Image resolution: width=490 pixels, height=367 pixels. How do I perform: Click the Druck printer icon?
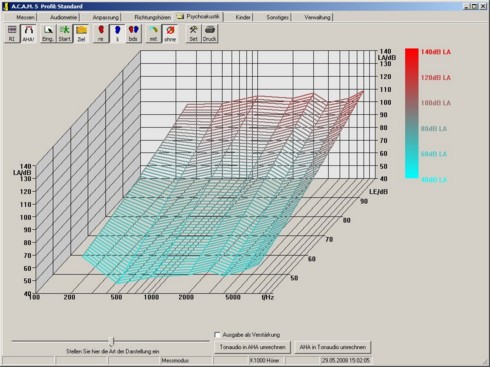pyautogui.click(x=210, y=33)
